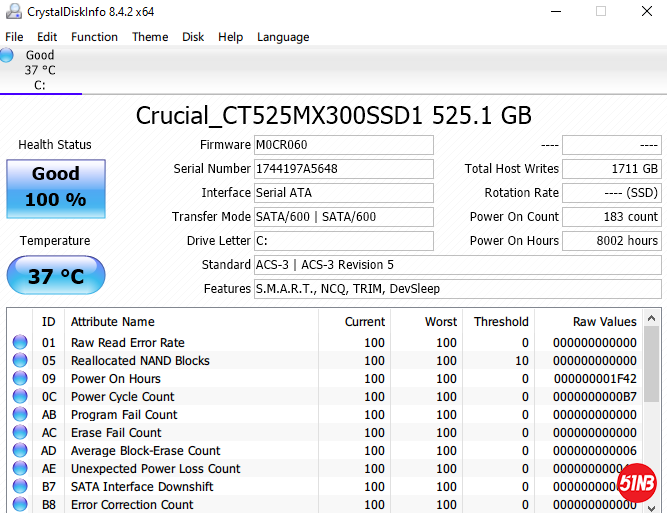
Task: Open the File menu
Action: [x=14, y=37]
